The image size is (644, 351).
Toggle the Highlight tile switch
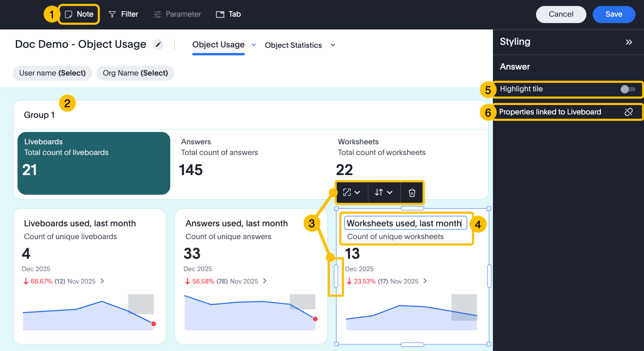tap(627, 89)
